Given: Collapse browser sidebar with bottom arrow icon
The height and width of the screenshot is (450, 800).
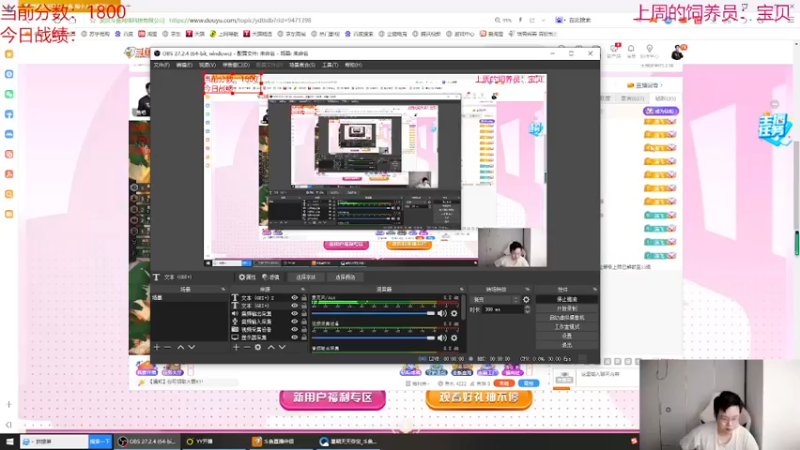Looking at the screenshot, I should (9, 424).
